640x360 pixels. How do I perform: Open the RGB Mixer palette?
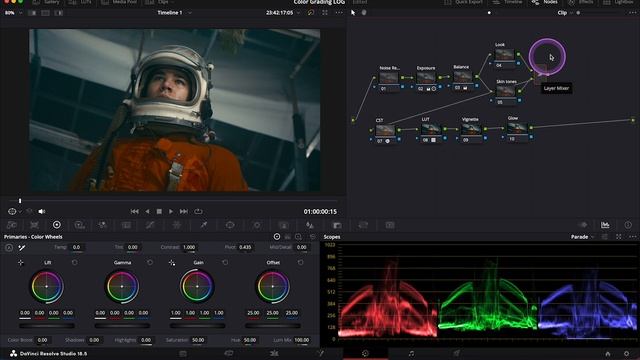[102, 225]
